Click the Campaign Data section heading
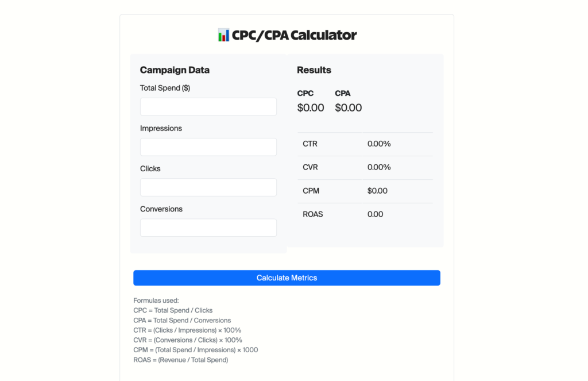 pos(175,70)
